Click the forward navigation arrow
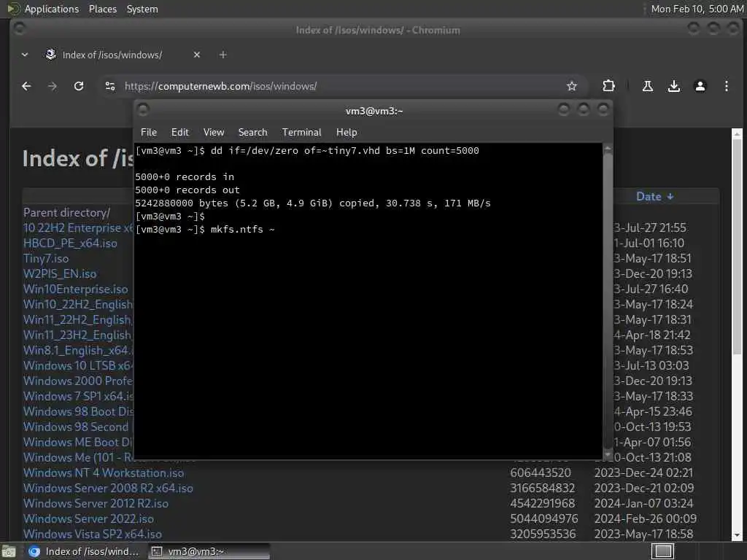This screenshot has width=747, height=560. [53, 86]
